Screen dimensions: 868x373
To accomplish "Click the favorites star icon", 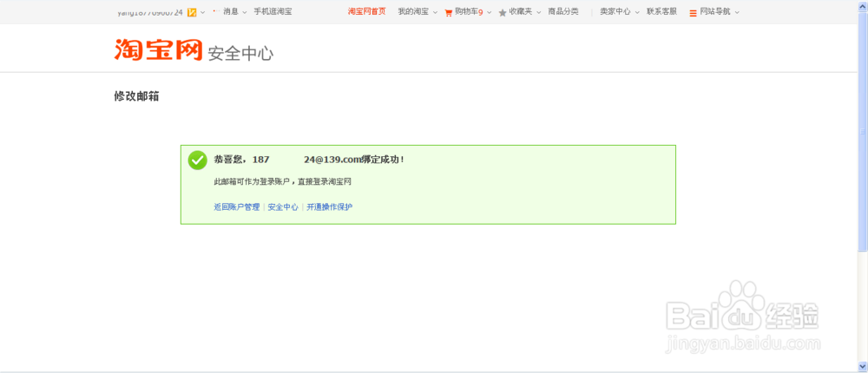I will coord(503,12).
